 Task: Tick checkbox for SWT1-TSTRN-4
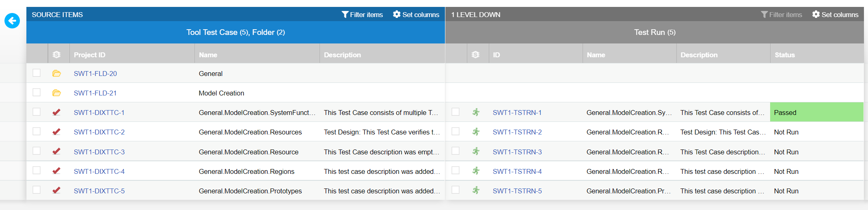pos(456,170)
